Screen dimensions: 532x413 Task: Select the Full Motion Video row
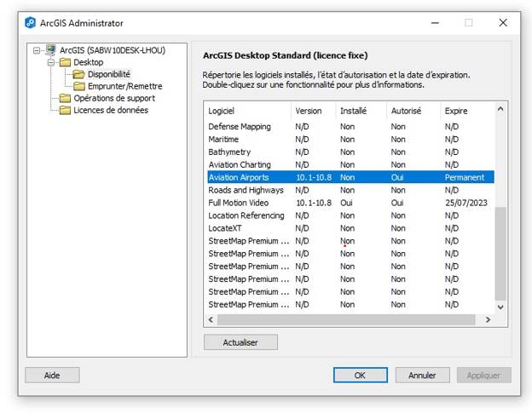pos(350,203)
